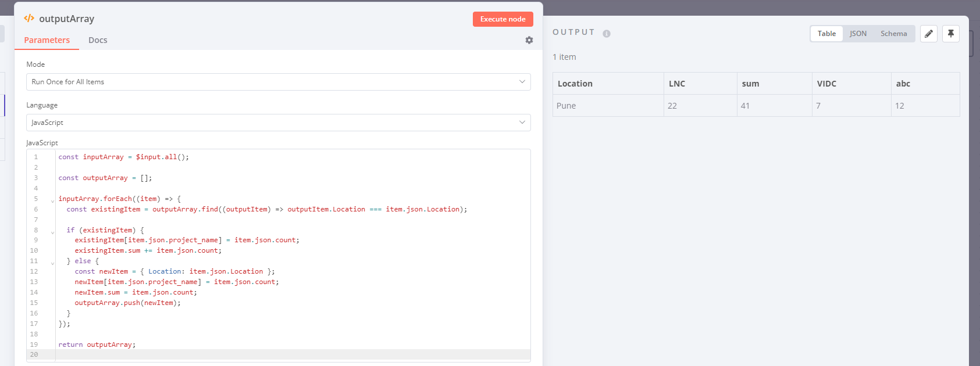
Task: Open the Language dropdown
Action: tap(278, 123)
